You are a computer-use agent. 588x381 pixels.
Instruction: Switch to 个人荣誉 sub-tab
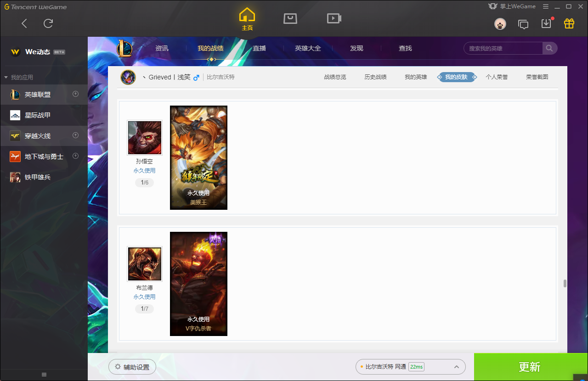pyautogui.click(x=497, y=77)
